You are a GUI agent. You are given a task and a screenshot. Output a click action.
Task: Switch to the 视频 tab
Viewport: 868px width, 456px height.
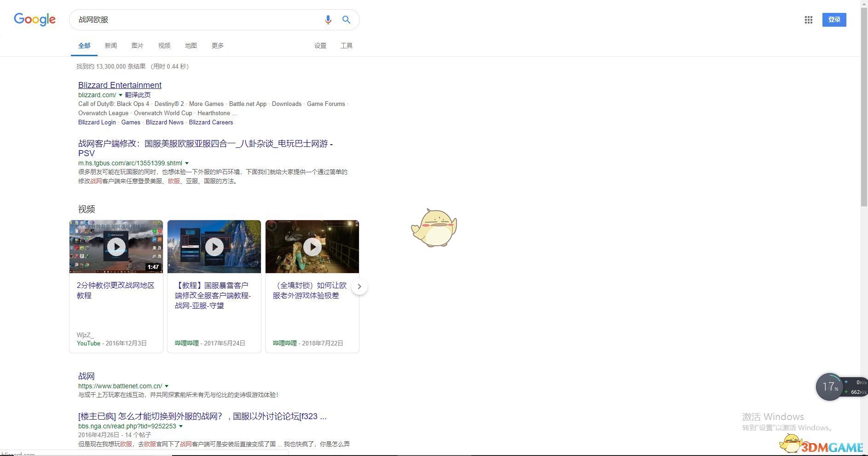pos(164,46)
